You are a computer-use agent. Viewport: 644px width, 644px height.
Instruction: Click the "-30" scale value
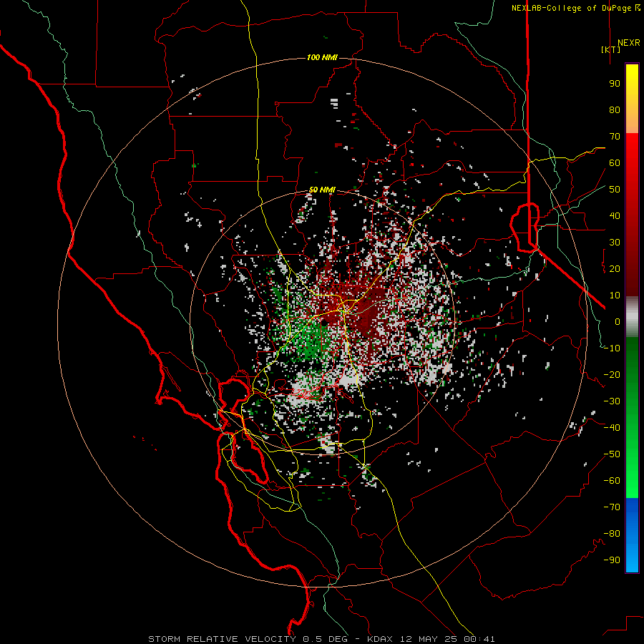[x=612, y=401]
